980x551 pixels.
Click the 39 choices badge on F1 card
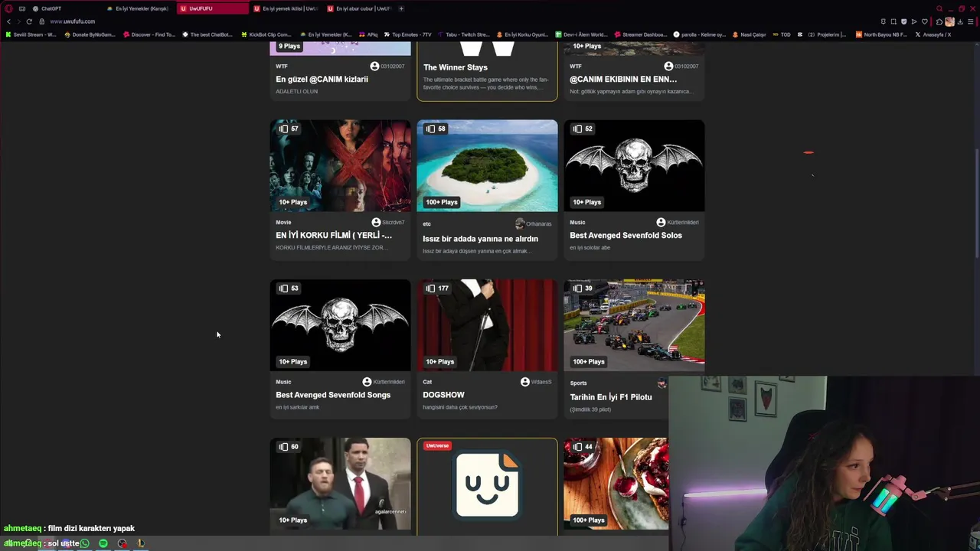(583, 289)
